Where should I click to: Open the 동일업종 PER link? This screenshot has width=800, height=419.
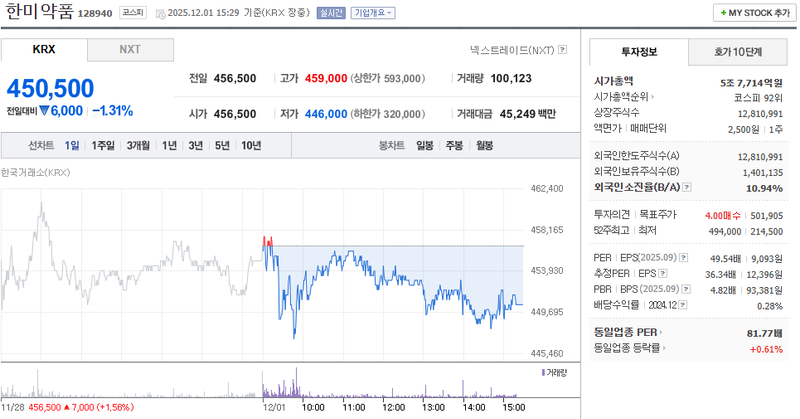coord(628,332)
